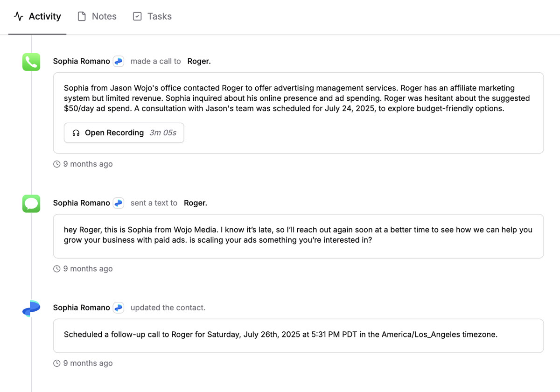Screen dimensions: 560x392
Task: Open the Notes tab
Action: click(x=97, y=17)
